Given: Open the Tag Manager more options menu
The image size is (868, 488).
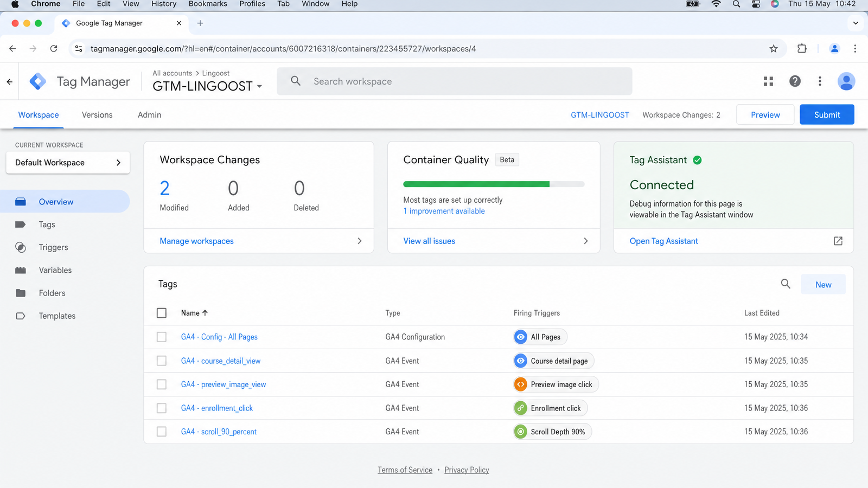Looking at the screenshot, I should [x=820, y=81].
